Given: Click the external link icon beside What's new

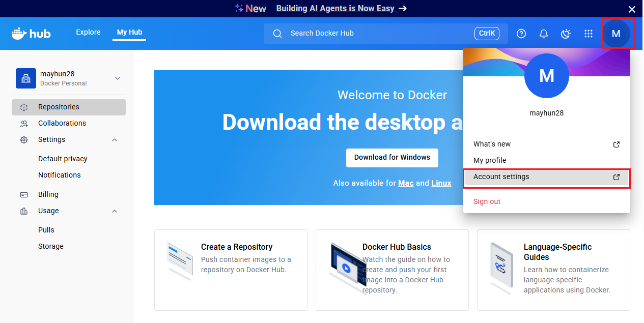Looking at the screenshot, I should coord(617,144).
